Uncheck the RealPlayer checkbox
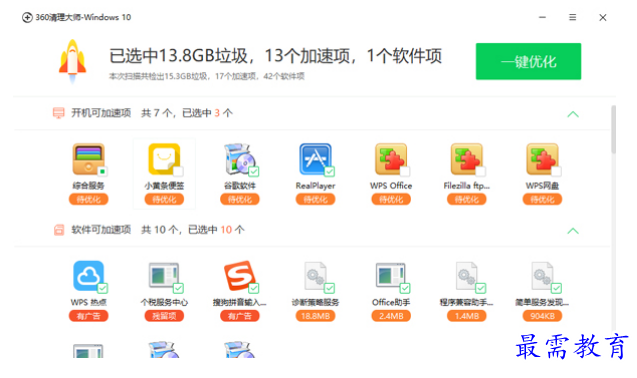637x378 pixels. point(329,172)
